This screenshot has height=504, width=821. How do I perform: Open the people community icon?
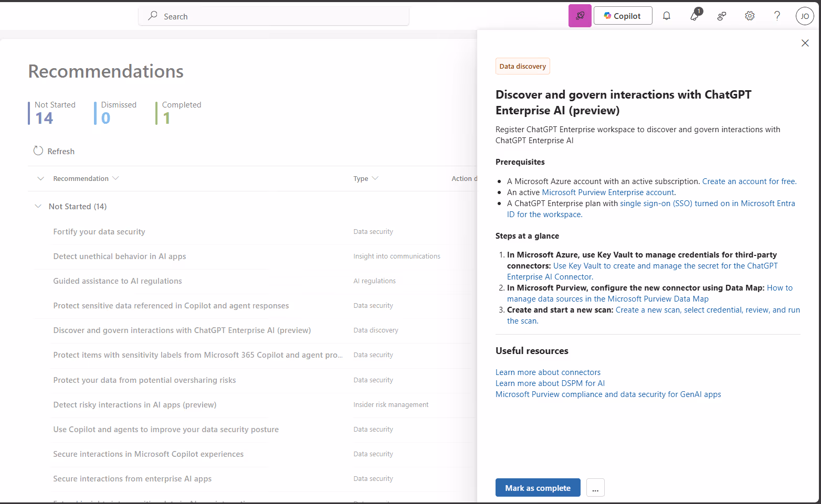pos(722,16)
